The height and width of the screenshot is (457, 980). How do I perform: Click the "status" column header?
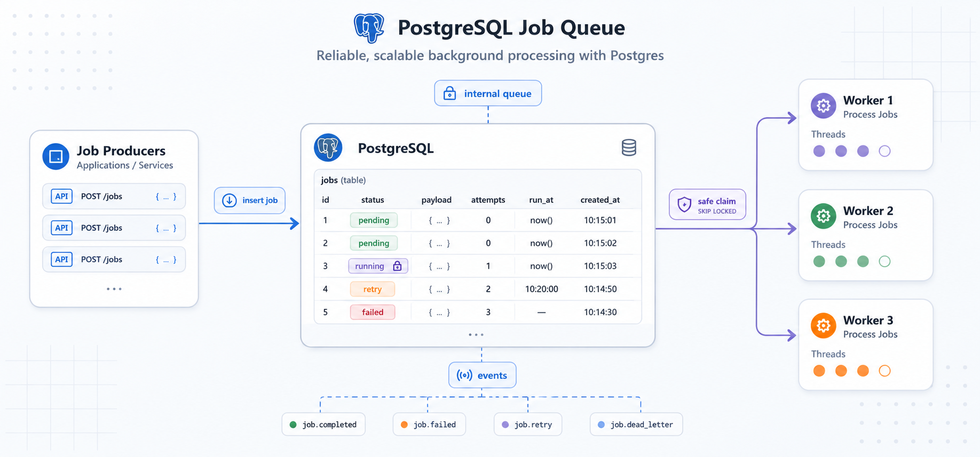pyautogui.click(x=373, y=200)
